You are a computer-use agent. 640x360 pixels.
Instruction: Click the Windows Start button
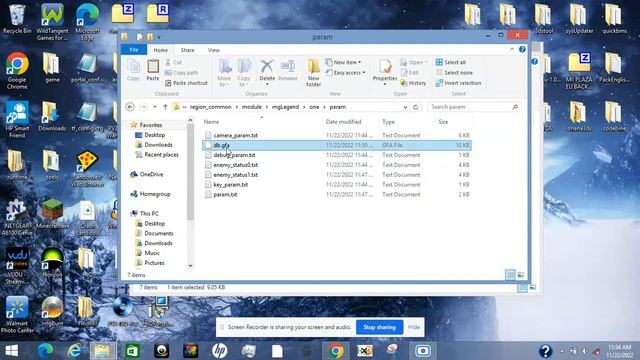[11, 351]
